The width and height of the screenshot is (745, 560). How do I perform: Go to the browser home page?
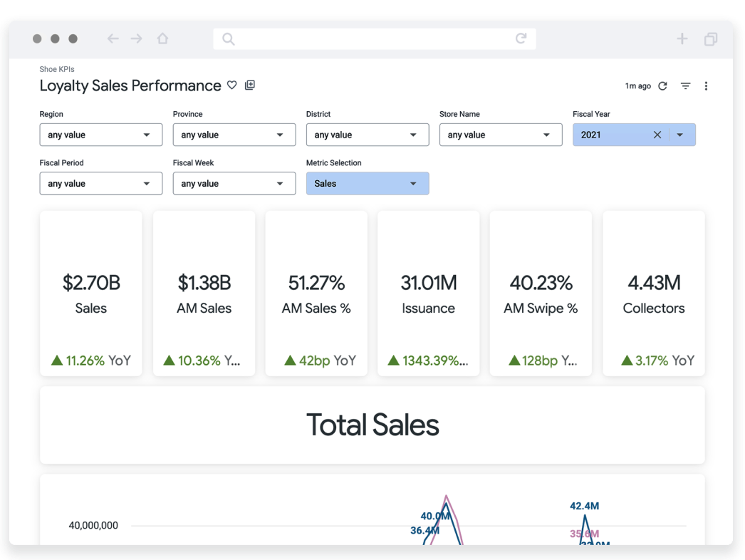click(162, 38)
